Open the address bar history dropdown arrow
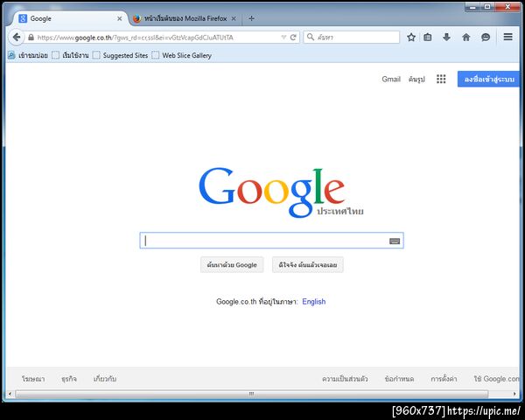 (x=283, y=37)
